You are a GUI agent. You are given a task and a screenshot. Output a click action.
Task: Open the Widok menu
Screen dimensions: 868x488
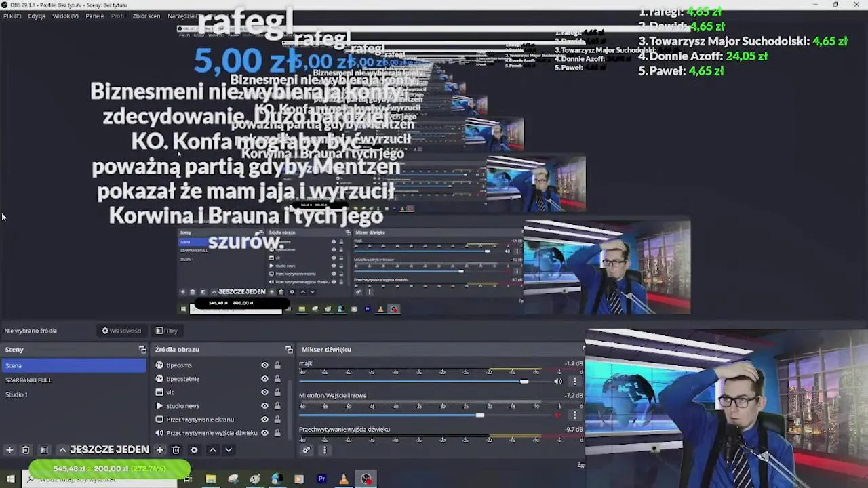click(65, 16)
